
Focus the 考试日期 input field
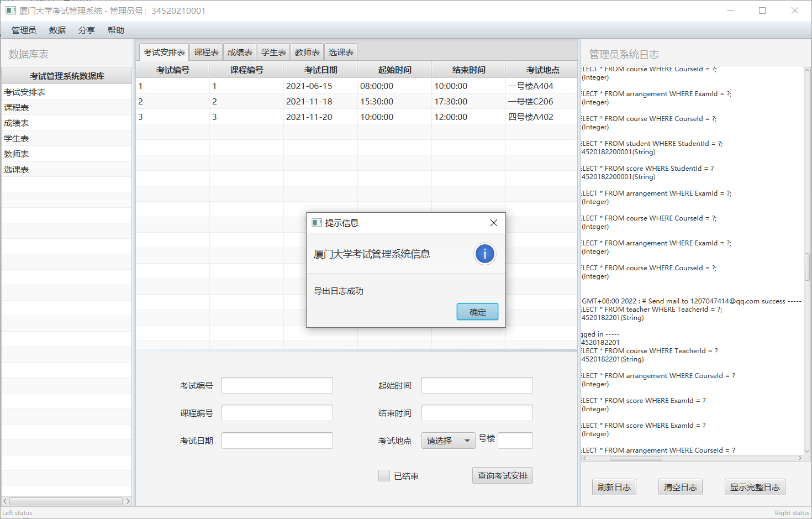pyautogui.click(x=277, y=441)
